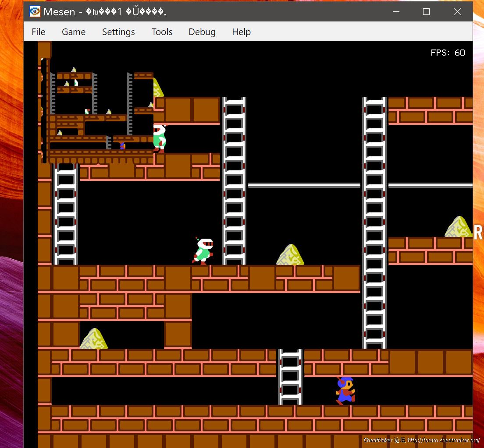Screen dimensions: 484x448
Task: Maximize the Mesen window
Action: [426, 12]
